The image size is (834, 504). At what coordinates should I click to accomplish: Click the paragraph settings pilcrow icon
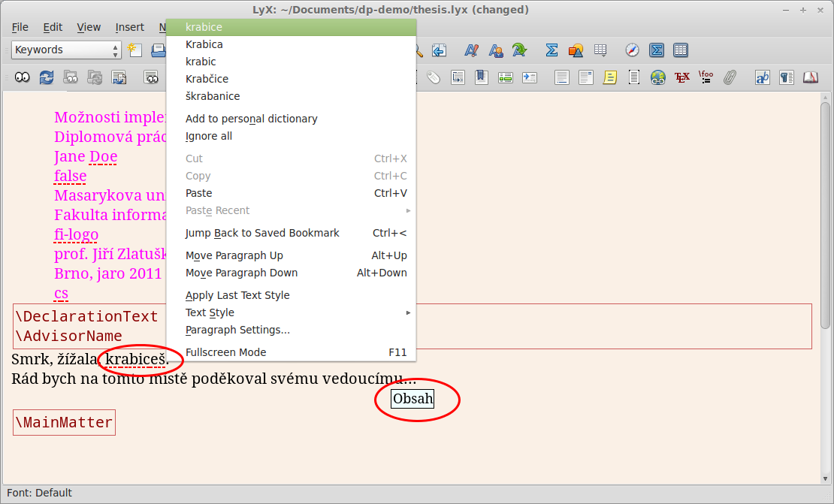tap(787, 77)
